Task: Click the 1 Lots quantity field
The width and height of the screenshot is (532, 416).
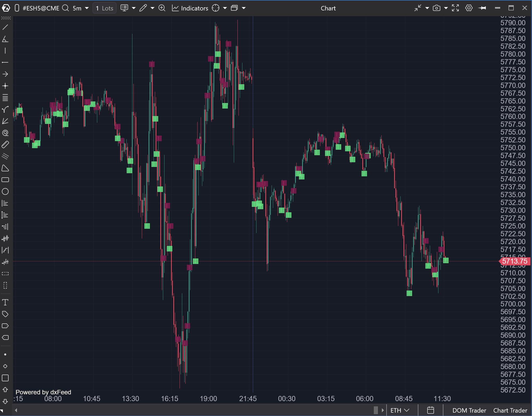Action: pos(105,8)
